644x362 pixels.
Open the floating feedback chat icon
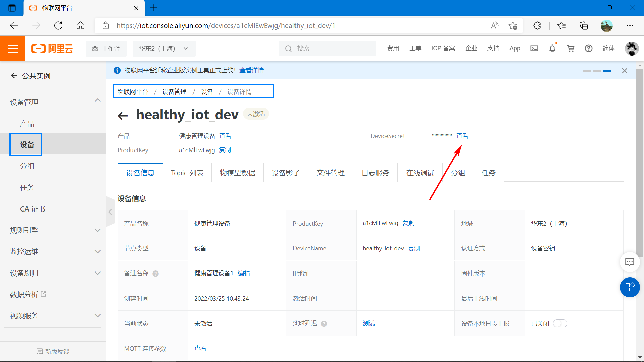click(630, 262)
